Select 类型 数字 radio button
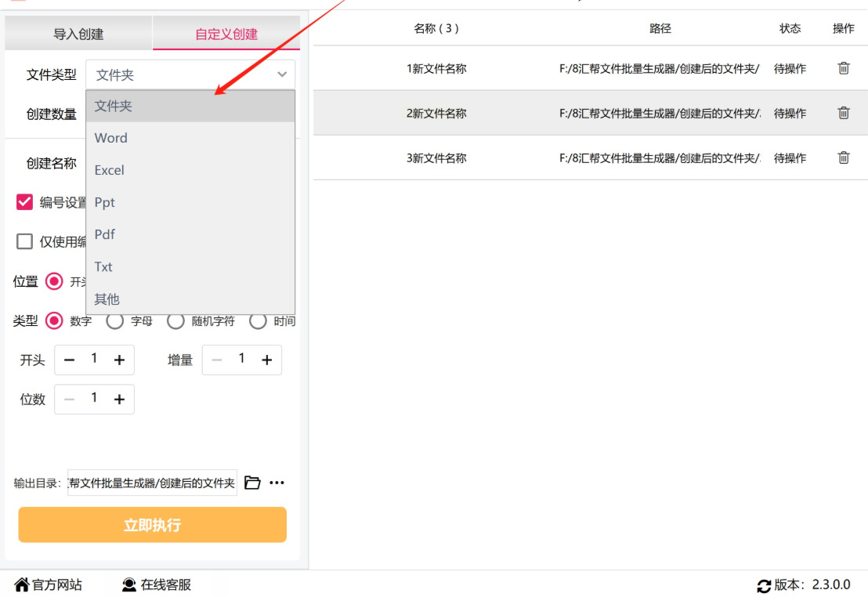The width and height of the screenshot is (868, 597). tap(54, 320)
